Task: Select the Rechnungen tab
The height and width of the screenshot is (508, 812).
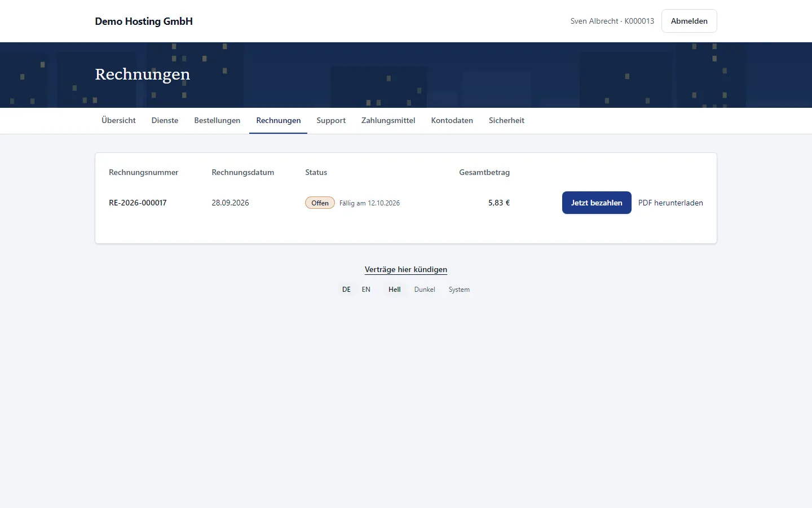Action: click(x=279, y=120)
